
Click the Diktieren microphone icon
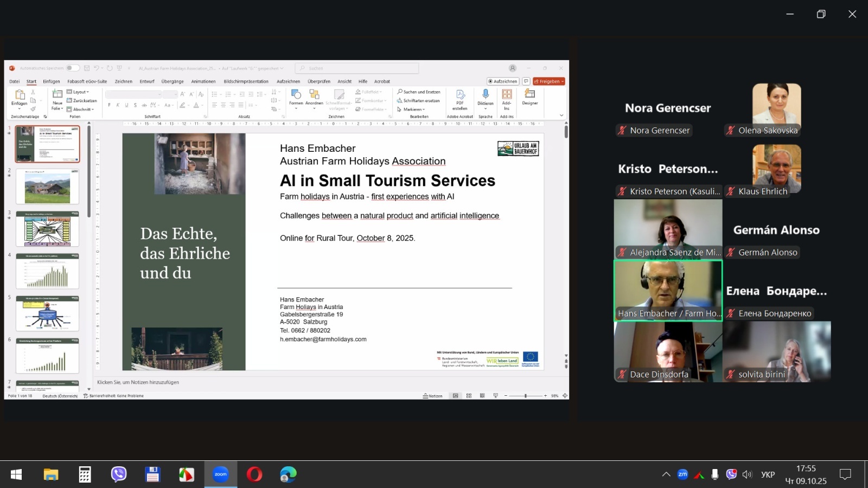[485, 94]
